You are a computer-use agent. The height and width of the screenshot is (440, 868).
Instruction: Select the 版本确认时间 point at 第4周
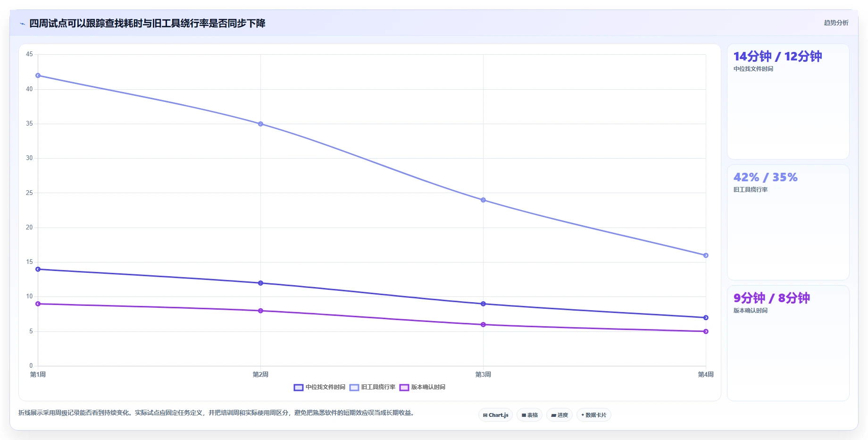pyautogui.click(x=706, y=331)
